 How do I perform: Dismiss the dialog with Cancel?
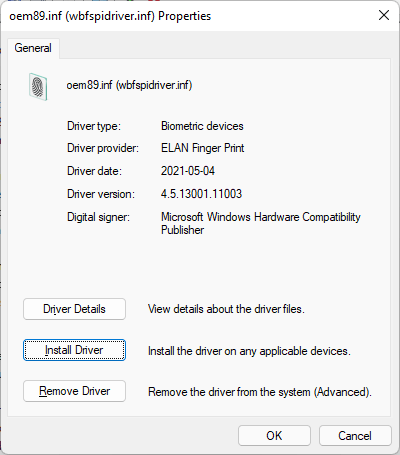[355, 435]
